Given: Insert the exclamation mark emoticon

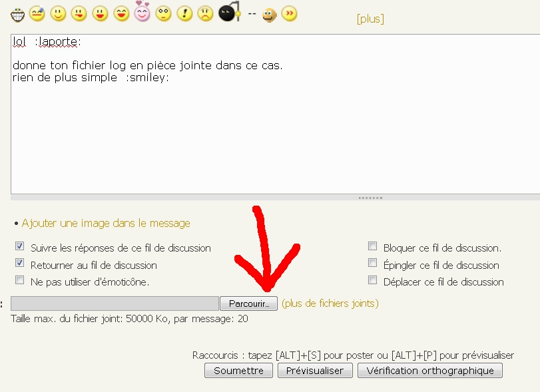Looking at the screenshot, I should [x=185, y=14].
